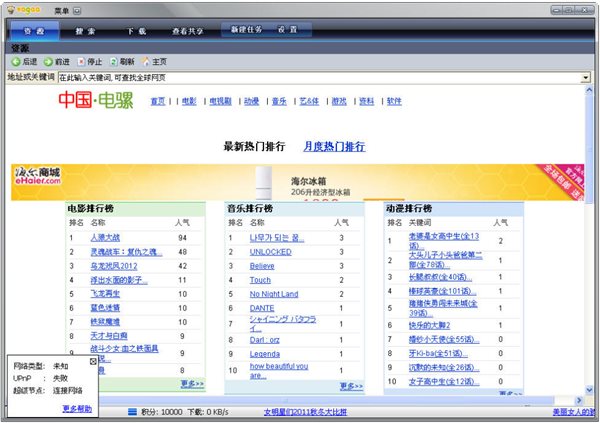Go to the Home (主页) toolbar icon
The image size is (600, 423).
pyautogui.click(x=146, y=62)
